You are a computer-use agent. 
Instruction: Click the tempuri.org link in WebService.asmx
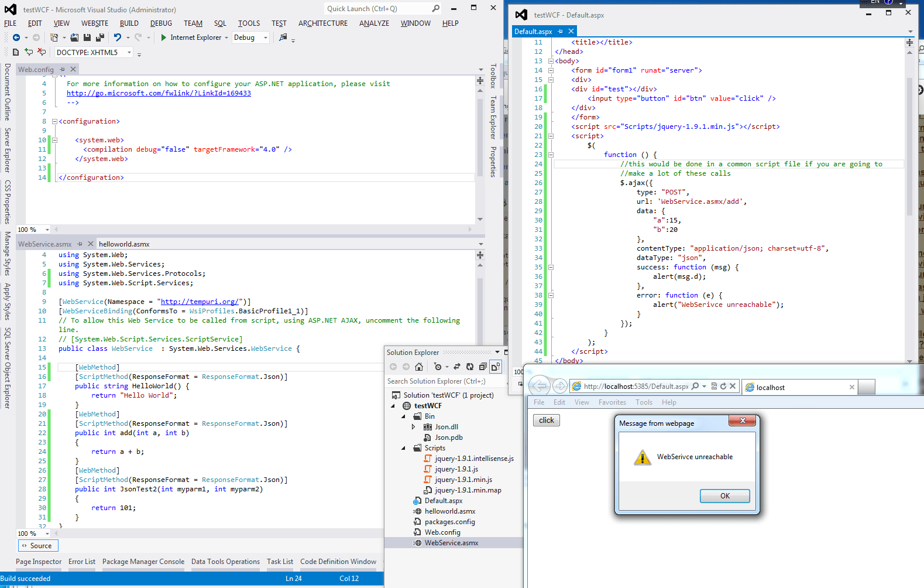tap(200, 302)
